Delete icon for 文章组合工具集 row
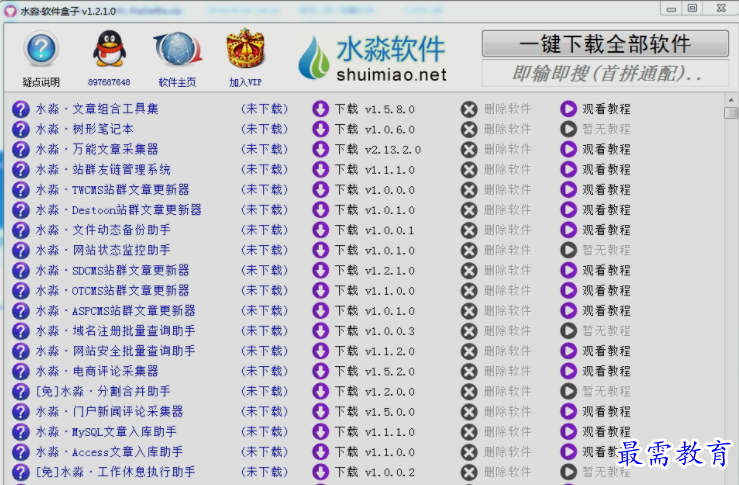This screenshot has width=739, height=485. coord(469,109)
